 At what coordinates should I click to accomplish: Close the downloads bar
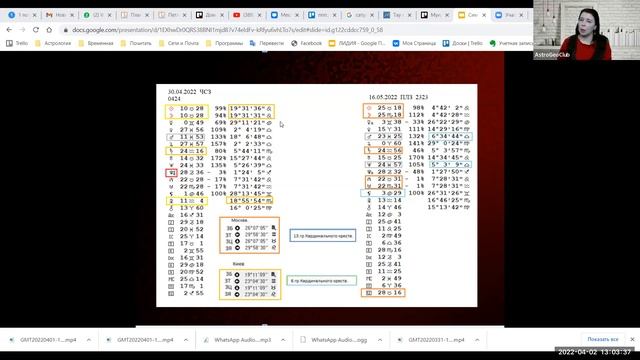pyautogui.click(x=632, y=339)
